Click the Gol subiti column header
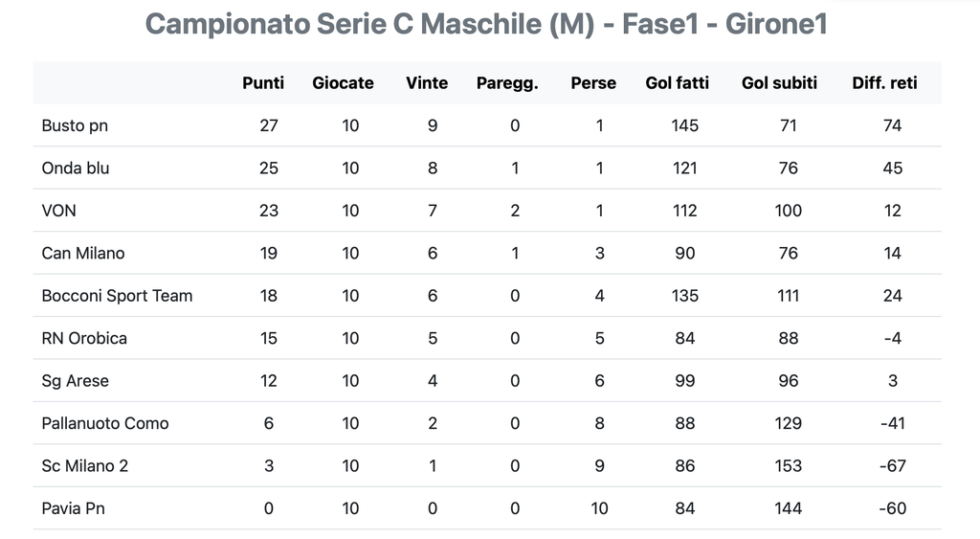 pos(779,83)
